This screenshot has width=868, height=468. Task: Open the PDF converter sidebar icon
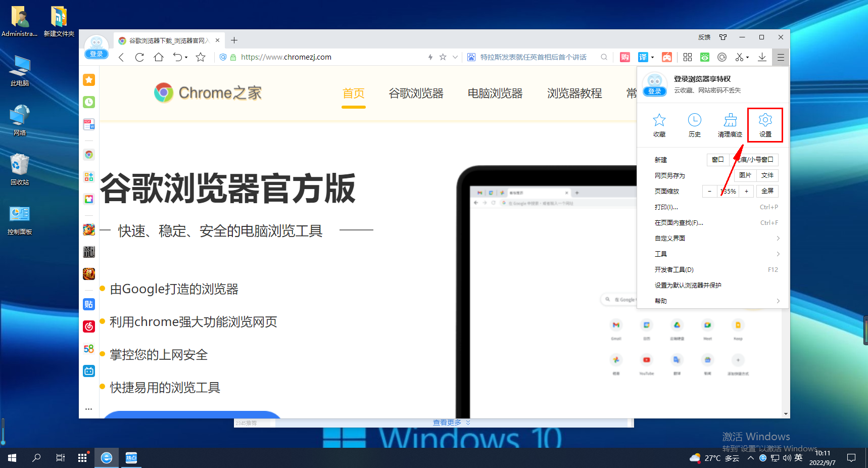[x=89, y=124]
